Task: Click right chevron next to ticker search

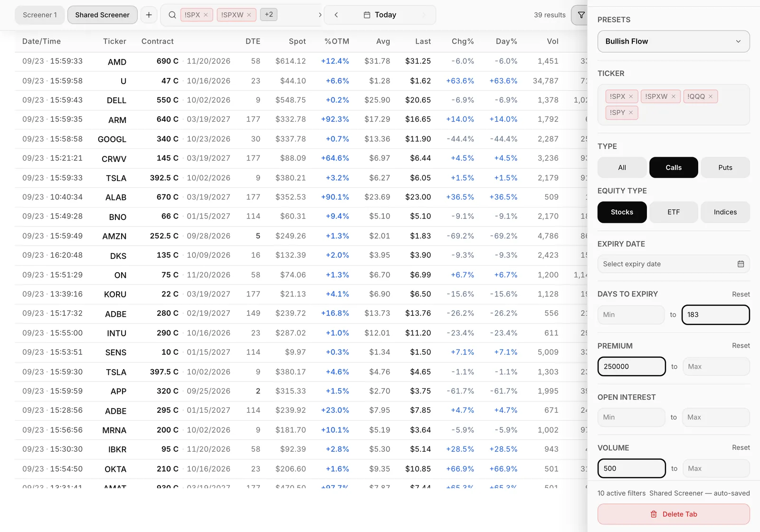Action: pos(320,15)
